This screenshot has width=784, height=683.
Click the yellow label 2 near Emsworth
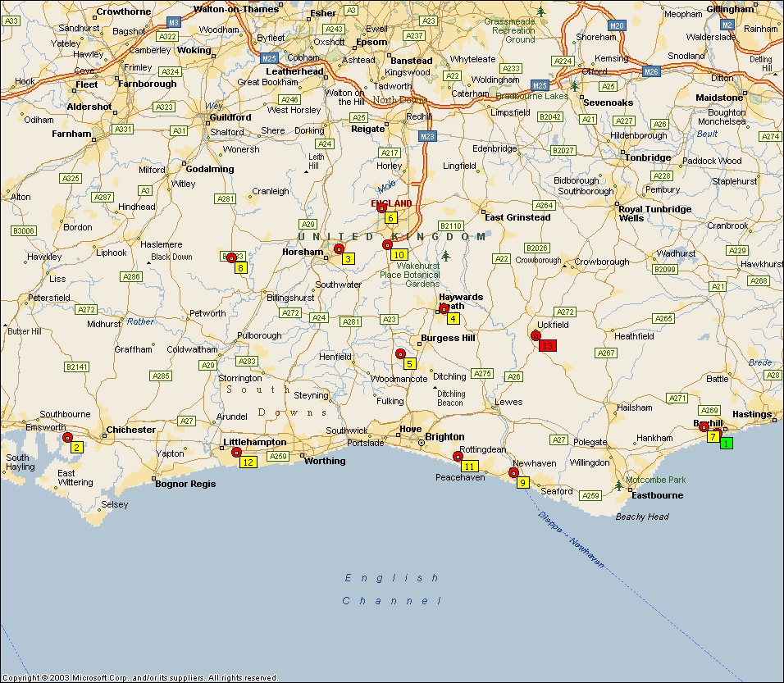76,448
